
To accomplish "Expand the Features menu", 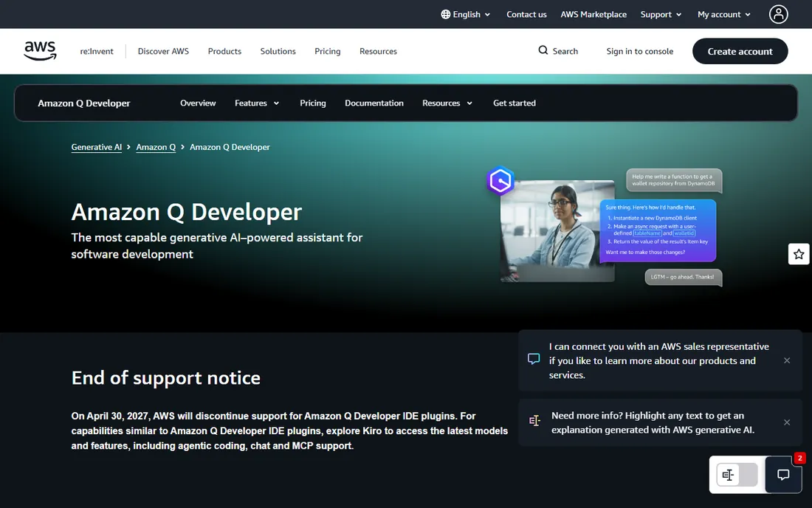I will (257, 103).
